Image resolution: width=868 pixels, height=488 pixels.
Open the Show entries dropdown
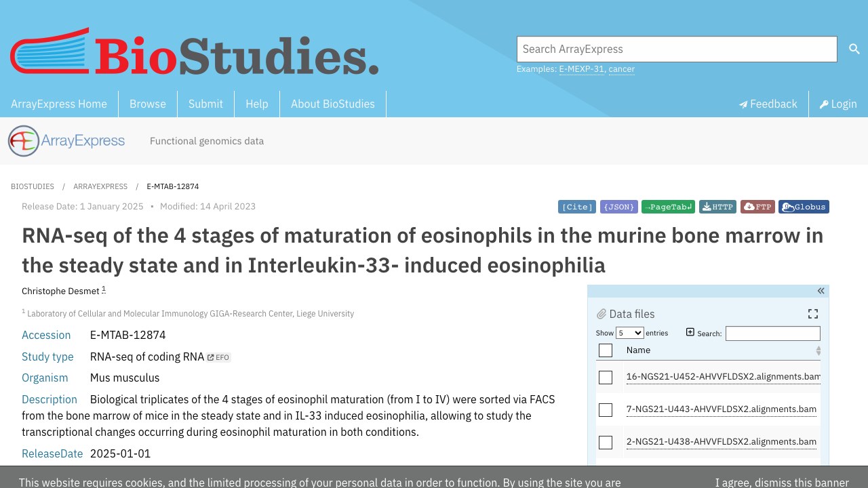[x=630, y=333]
